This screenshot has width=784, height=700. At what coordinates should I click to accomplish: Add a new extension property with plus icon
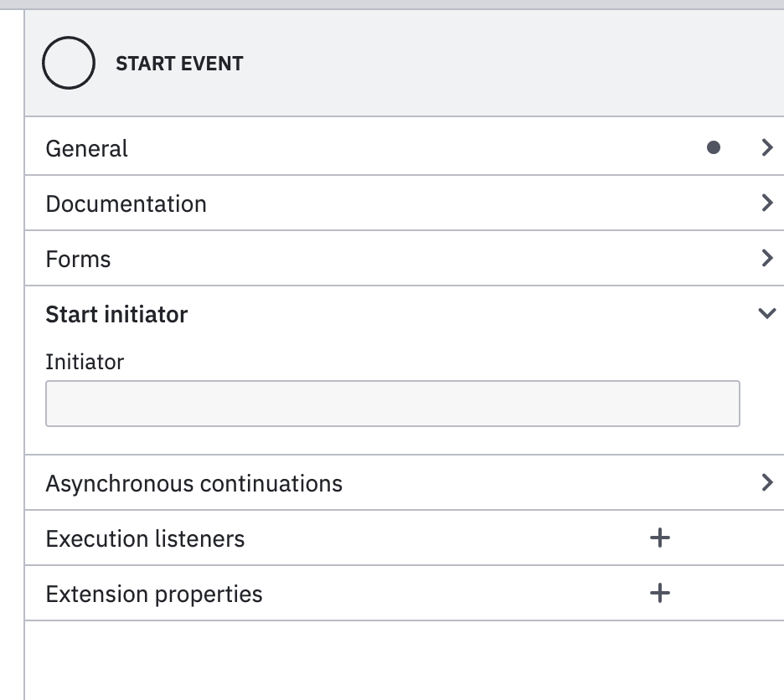point(660,593)
